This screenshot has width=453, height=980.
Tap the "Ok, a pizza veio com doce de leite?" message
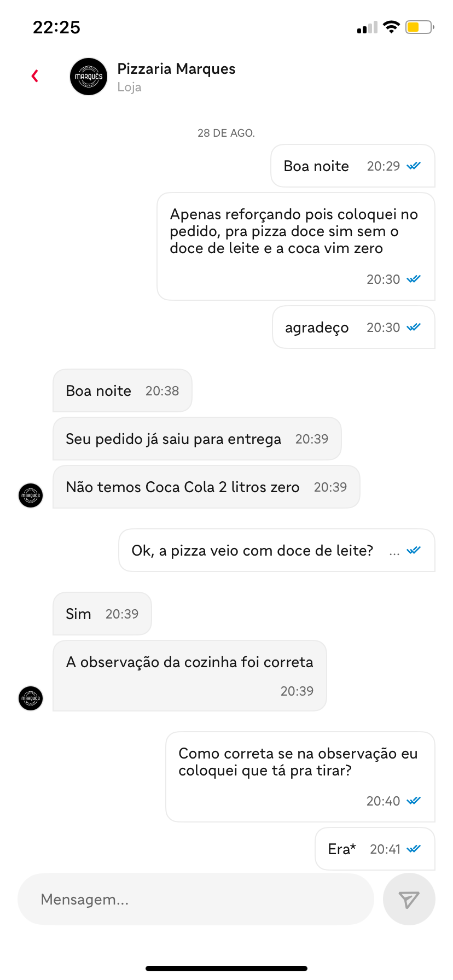(276, 551)
